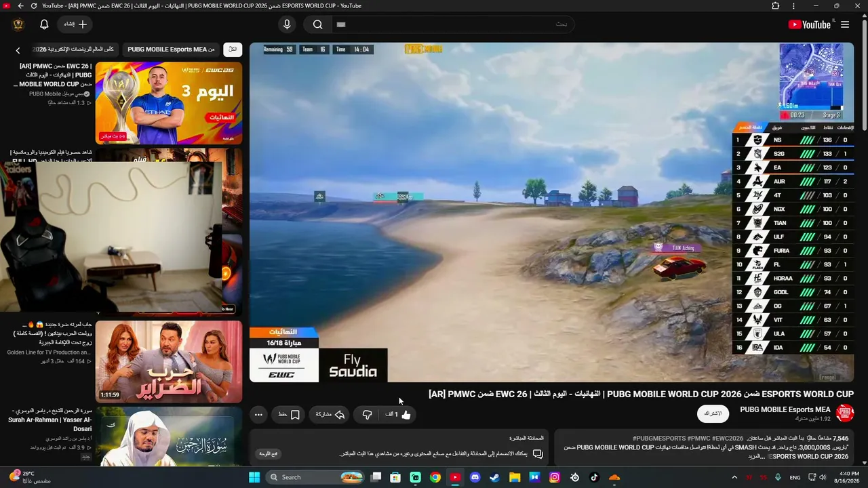868x488 pixels.
Task: Switch to the YouTube taskbar app
Action: coord(455,477)
